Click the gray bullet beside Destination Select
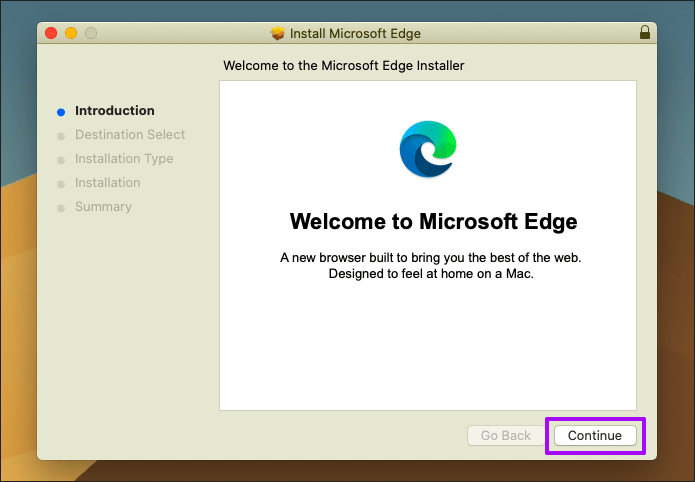This screenshot has height=482, width=695. point(61,136)
